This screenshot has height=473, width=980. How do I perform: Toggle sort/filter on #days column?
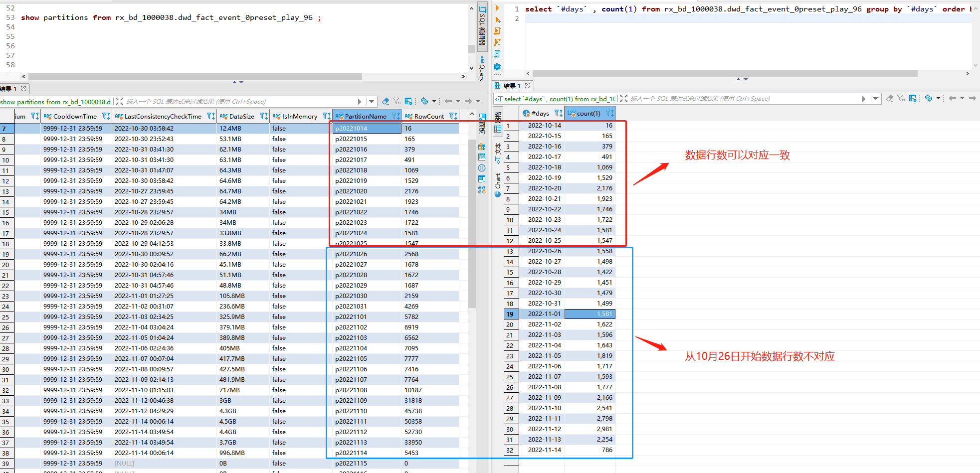[x=559, y=113]
